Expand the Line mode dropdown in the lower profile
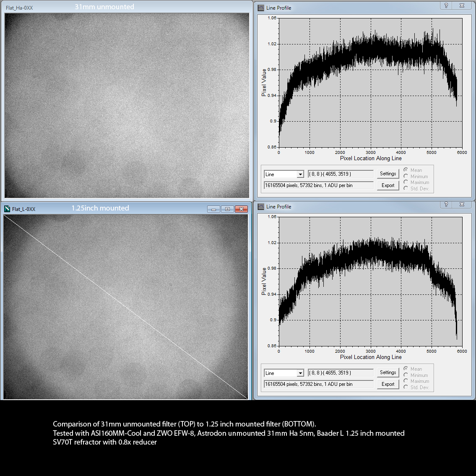The image size is (476, 476). (300, 373)
